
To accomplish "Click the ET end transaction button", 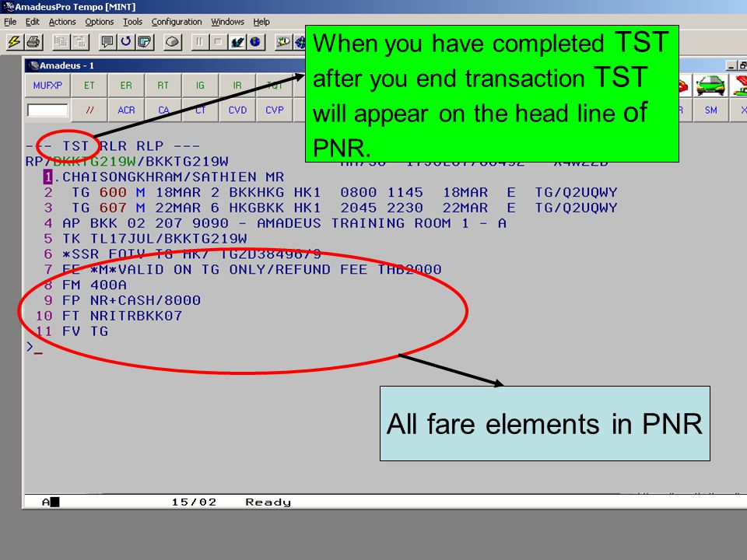I will pyautogui.click(x=89, y=86).
